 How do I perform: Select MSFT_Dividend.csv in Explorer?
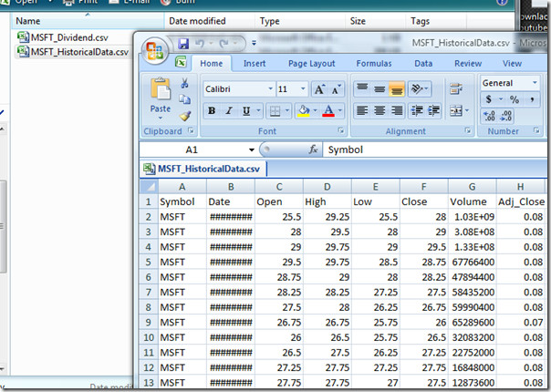click(x=63, y=37)
